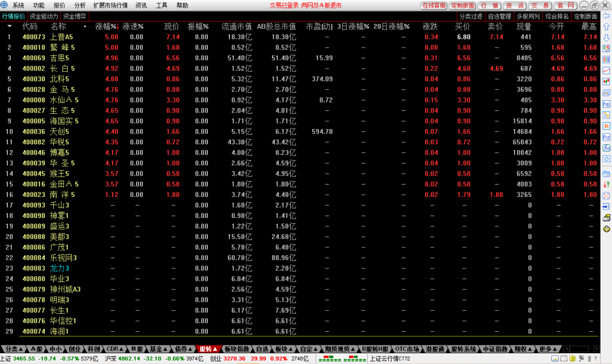Viewport: 612px width, 364px height.
Task: Expand the column header dropdown triangle
Action: pyautogui.click(x=9, y=26)
